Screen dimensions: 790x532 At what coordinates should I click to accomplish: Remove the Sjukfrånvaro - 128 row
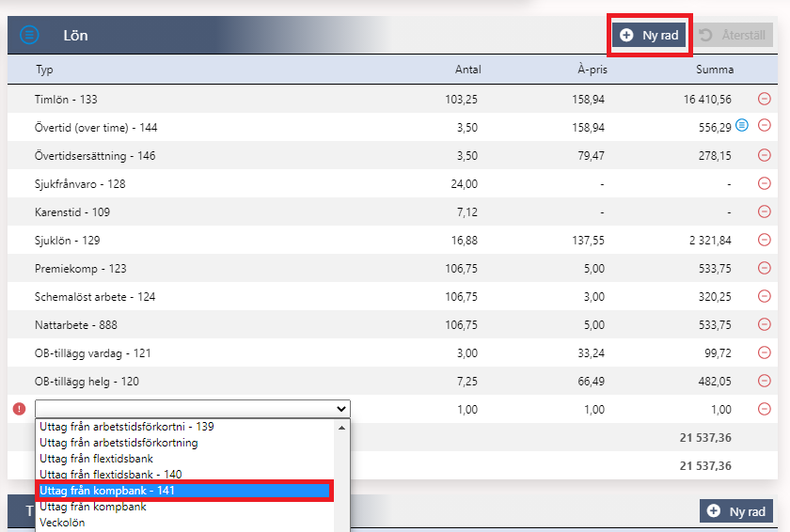coord(765,183)
